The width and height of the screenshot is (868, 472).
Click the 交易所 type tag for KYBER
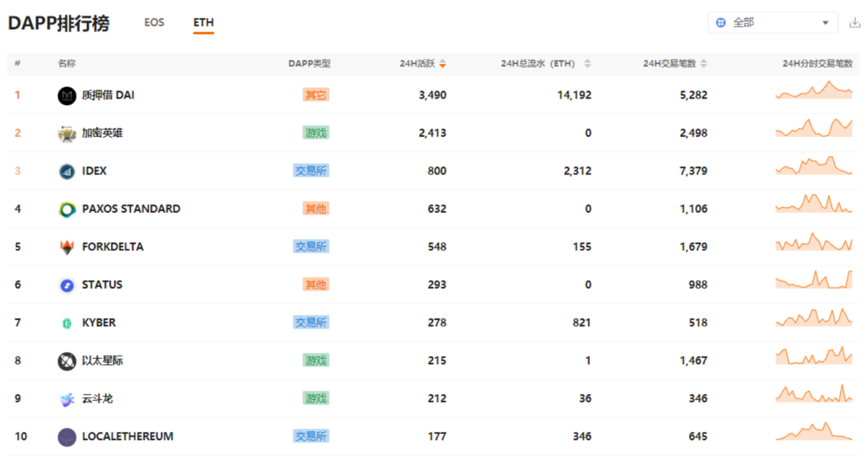(311, 323)
